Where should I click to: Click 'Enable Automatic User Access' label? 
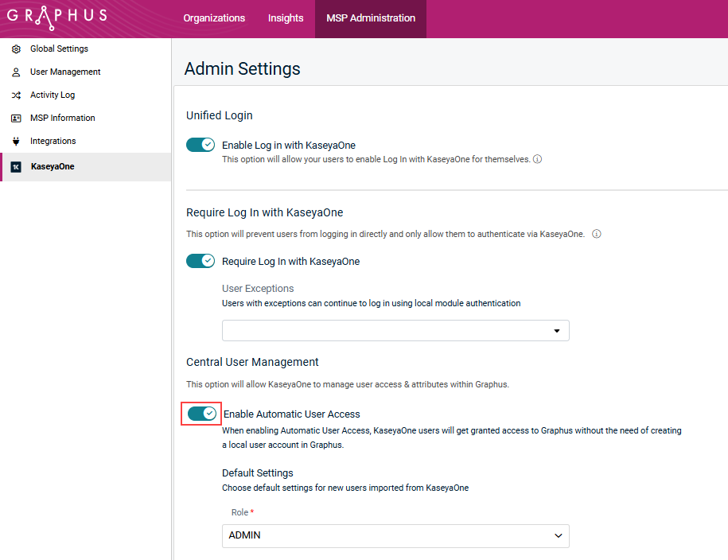[291, 414]
